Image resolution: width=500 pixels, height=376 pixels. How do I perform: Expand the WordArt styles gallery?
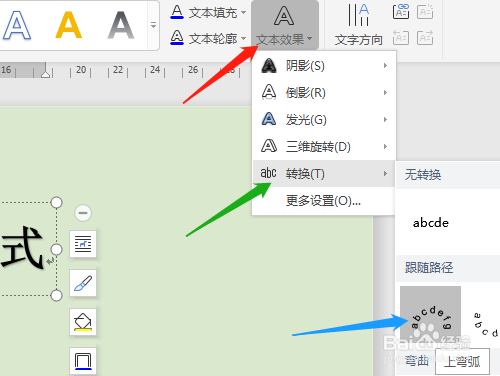[x=153, y=25]
